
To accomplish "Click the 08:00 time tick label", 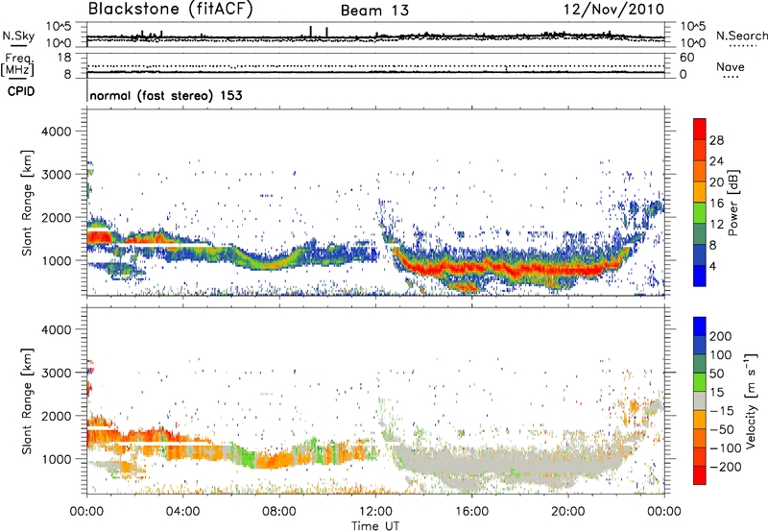I will coord(279,512).
